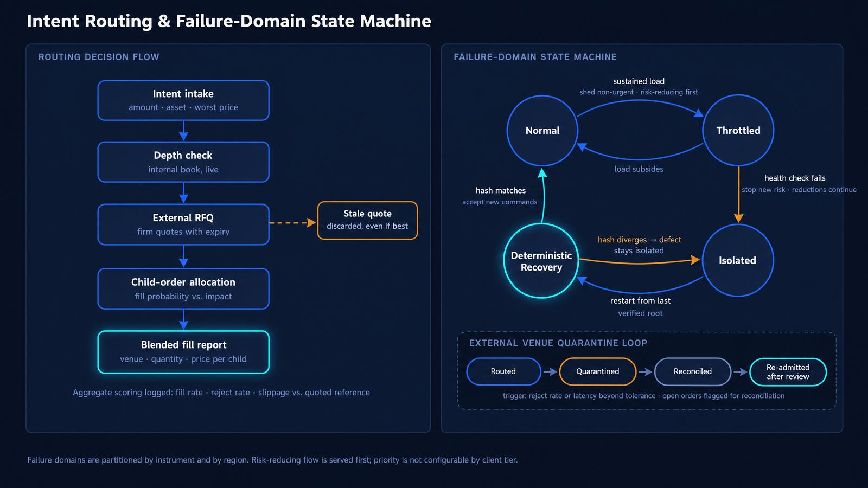868x488 pixels.
Task: Click the External RFQ box
Action: 183,224
